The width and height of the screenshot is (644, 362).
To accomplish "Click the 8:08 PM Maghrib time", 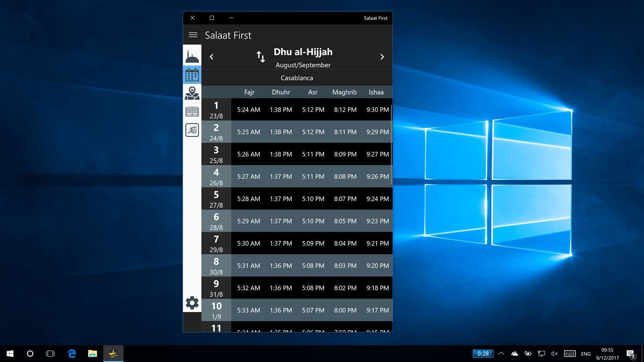I will (345, 177).
